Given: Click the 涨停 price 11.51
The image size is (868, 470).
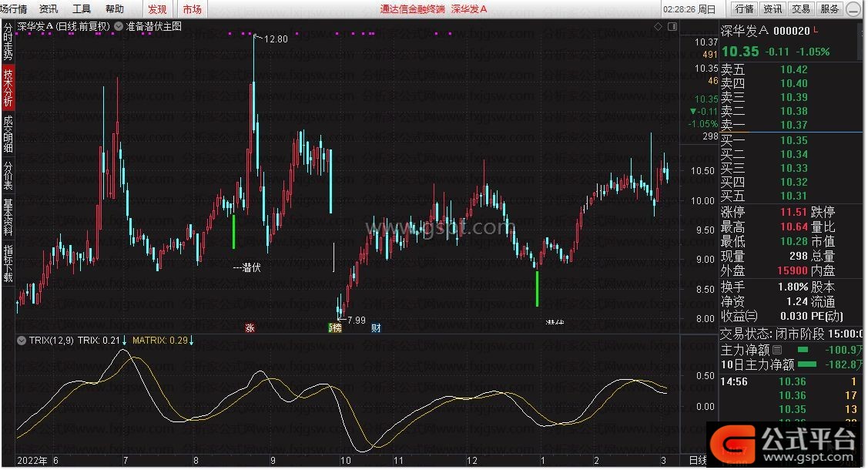Looking at the screenshot, I should 794,213.
